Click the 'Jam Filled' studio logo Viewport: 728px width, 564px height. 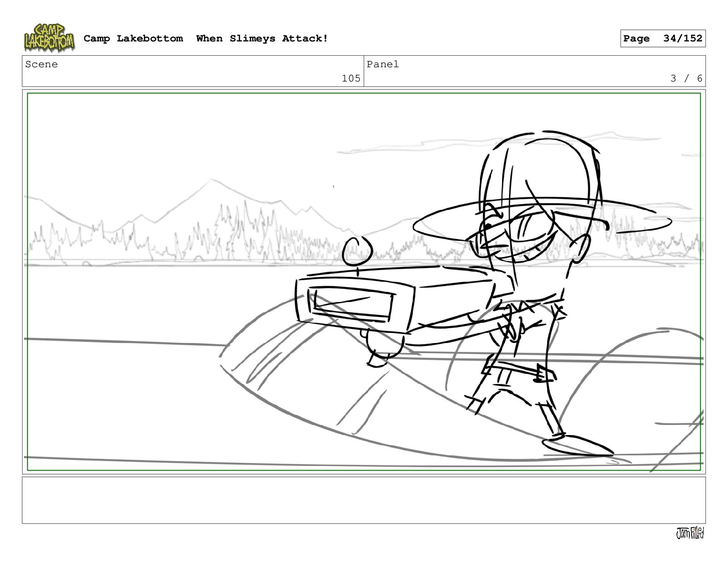[x=690, y=533]
